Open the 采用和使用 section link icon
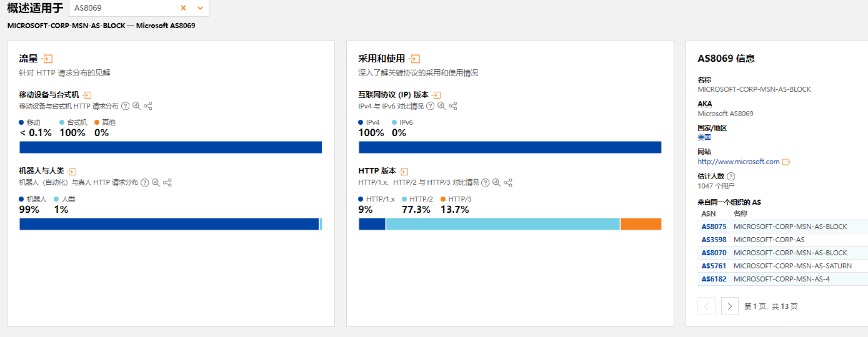Image resolution: width=868 pixels, height=337 pixels. click(414, 59)
